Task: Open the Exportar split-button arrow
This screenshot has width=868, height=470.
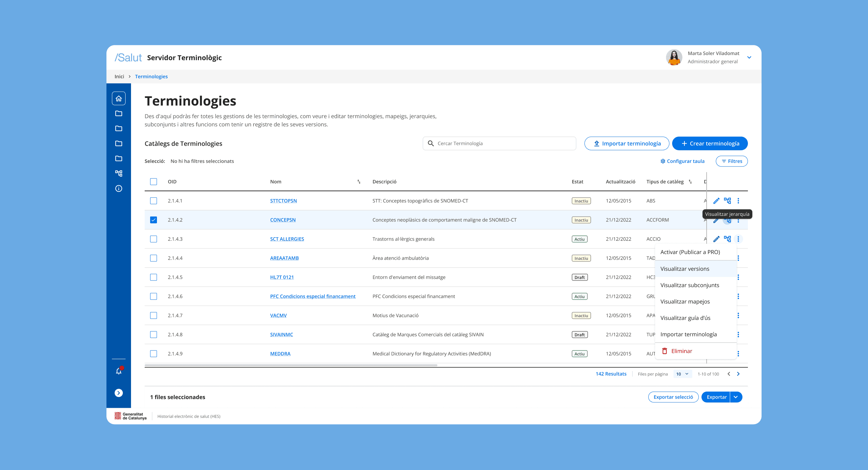Action: 736,397
